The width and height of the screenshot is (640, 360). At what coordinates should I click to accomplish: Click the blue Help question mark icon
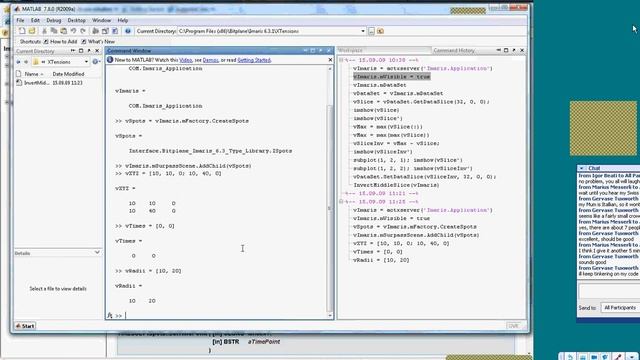coord(128,31)
